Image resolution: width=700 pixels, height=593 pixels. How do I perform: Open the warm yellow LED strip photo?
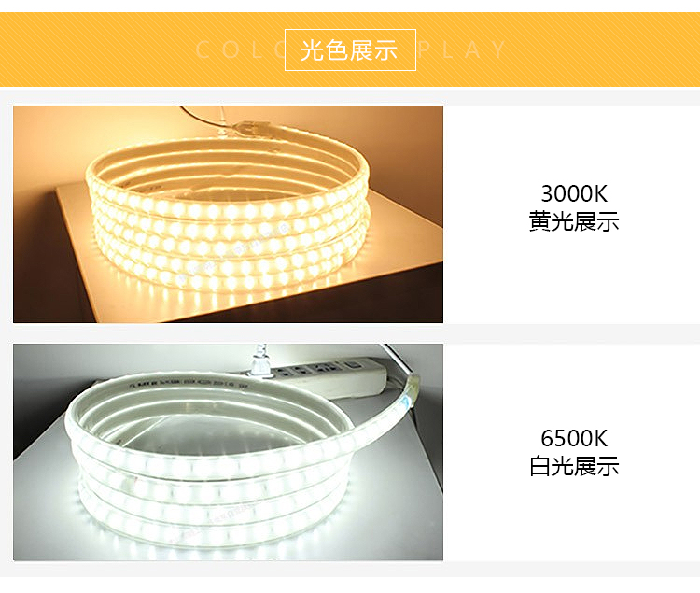click(x=228, y=215)
